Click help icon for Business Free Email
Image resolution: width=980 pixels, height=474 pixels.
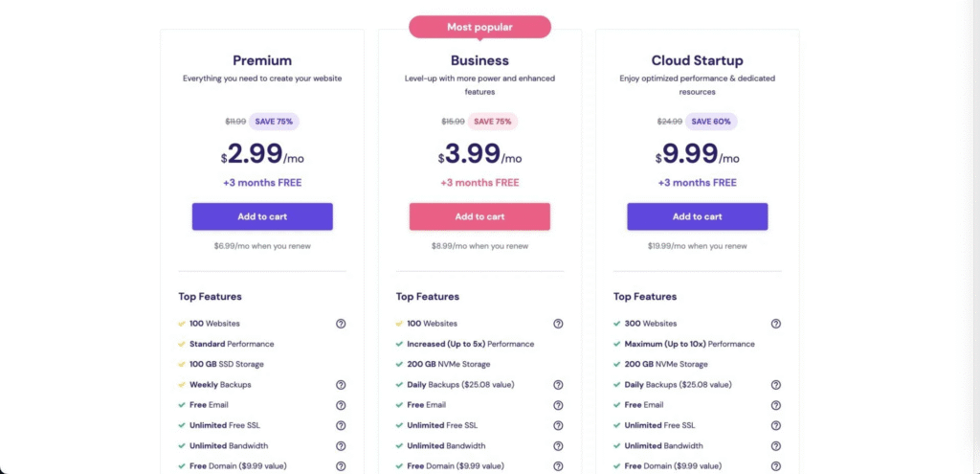(558, 405)
